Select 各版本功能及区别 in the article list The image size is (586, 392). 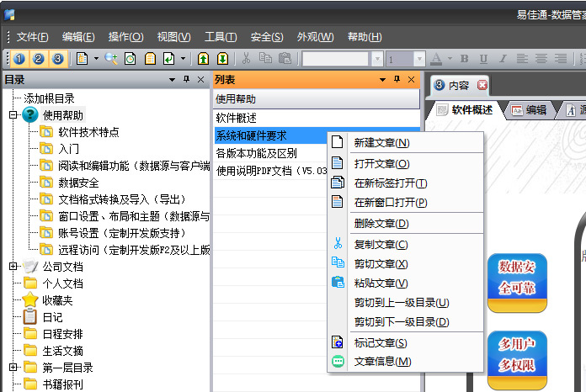pyautogui.click(x=256, y=153)
